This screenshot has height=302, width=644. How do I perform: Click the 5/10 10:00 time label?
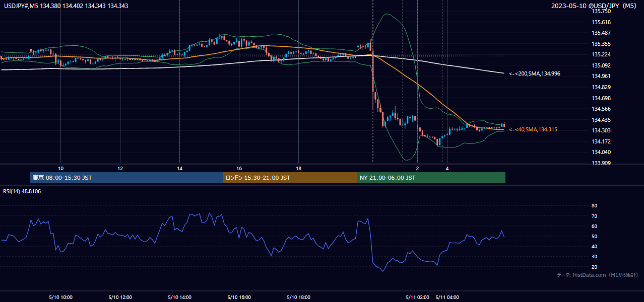[60, 297]
